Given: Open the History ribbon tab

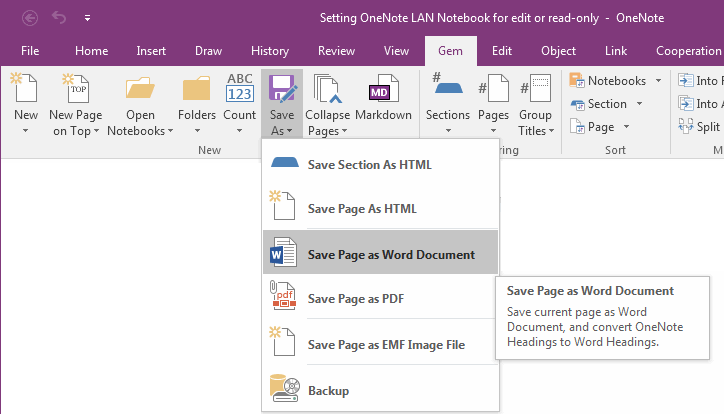Looking at the screenshot, I should (270, 51).
